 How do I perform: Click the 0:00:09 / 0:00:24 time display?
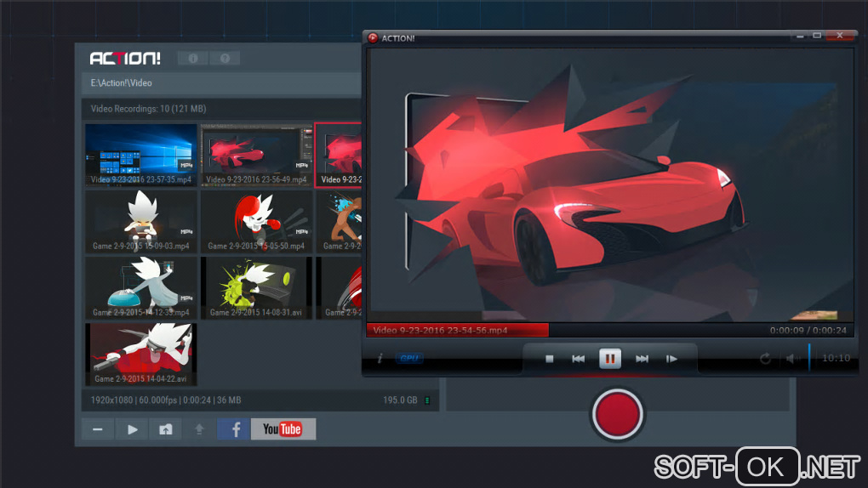pos(808,331)
